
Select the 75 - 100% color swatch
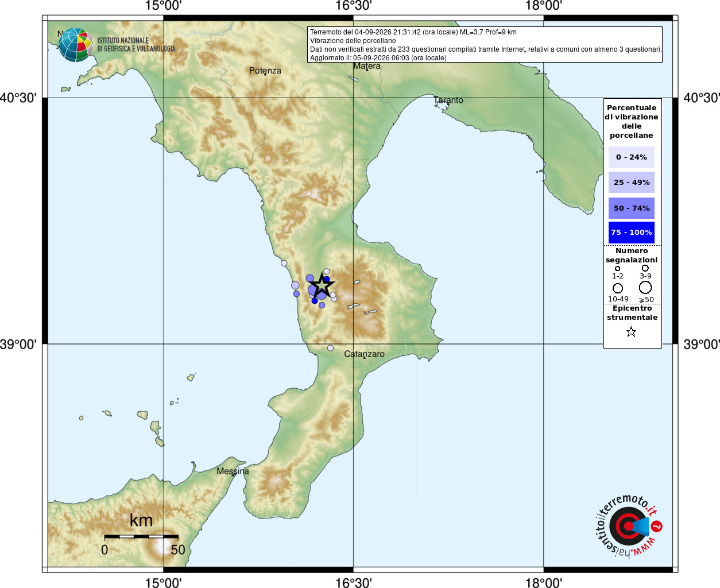tap(632, 233)
